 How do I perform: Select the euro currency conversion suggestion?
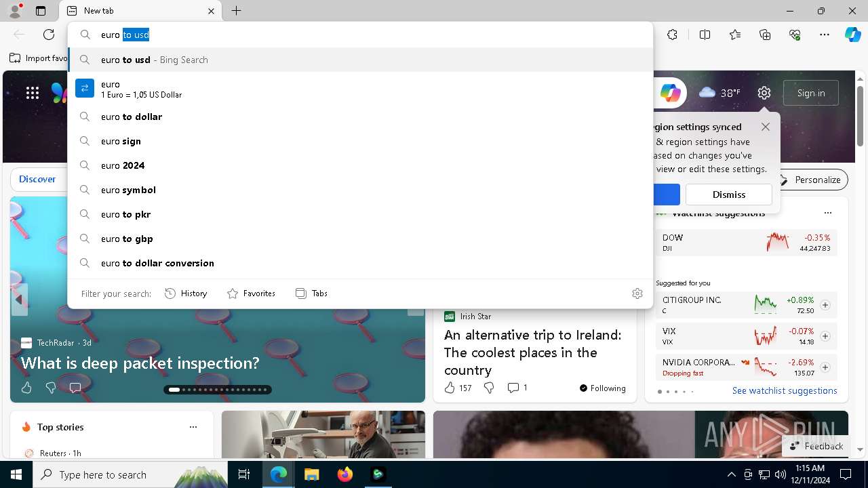pos(360,89)
